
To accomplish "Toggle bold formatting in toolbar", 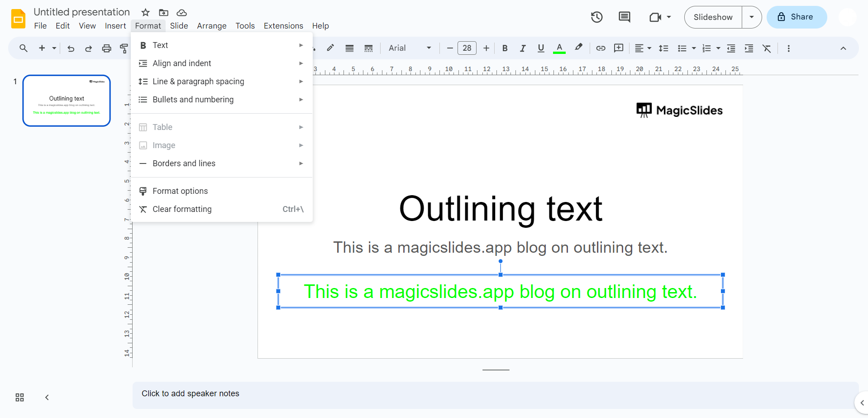I will point(505,48).
